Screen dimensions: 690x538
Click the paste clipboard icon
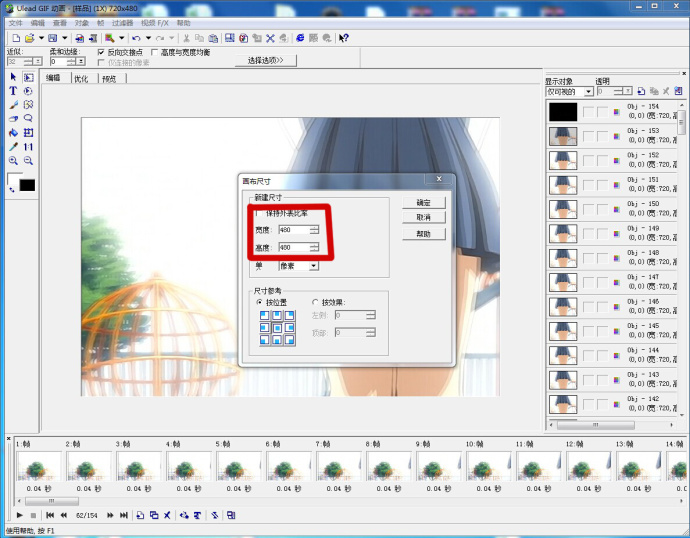213,38
